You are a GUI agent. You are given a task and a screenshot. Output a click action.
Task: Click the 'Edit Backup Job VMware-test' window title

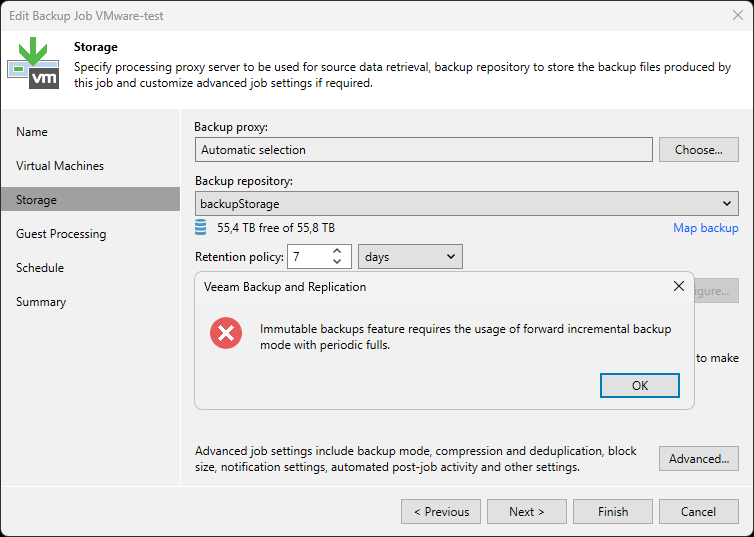coord(86,16)
